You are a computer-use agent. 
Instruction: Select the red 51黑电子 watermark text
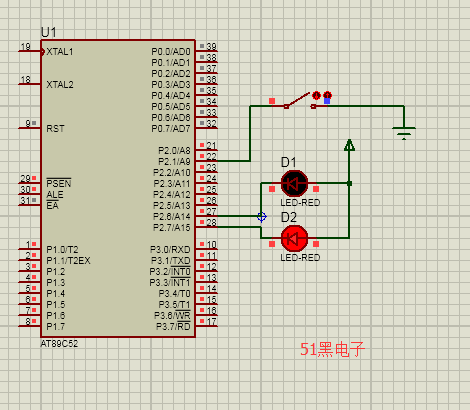click(x=332, y=349)
